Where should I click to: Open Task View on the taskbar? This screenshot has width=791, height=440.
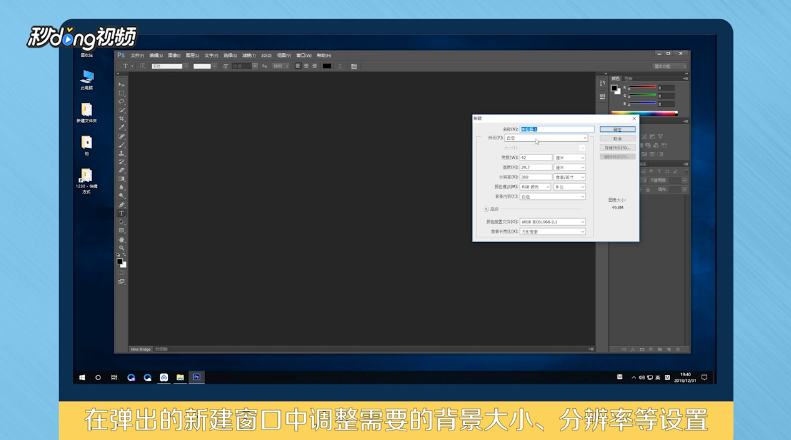pos(114,377)
